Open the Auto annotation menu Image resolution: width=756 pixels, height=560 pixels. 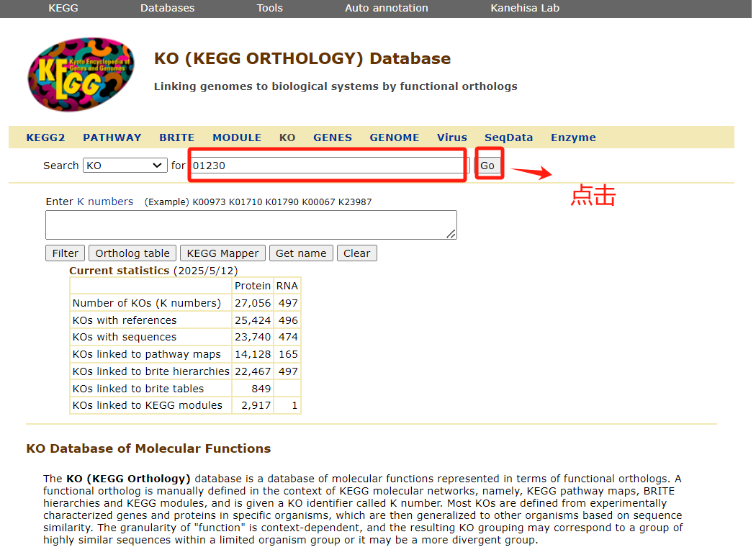(x=386, y=8)
